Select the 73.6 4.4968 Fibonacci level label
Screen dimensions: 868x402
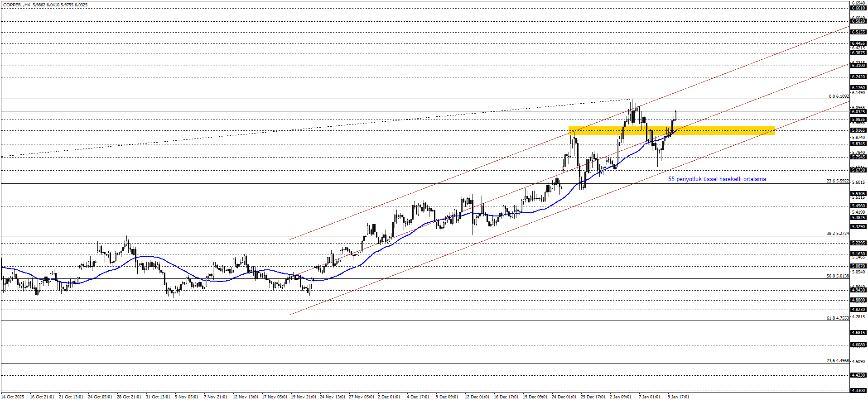pos(837,361)
